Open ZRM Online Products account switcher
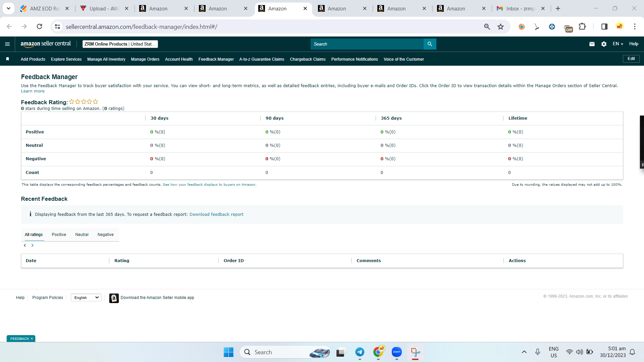Image resolution: width=644 pixels, height=362 pixels. coord(120,44)
